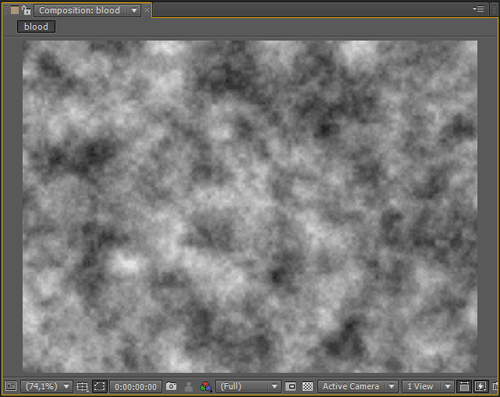Toggle the viewer lock icon
The image size is (500, 397).
[26, 10]
